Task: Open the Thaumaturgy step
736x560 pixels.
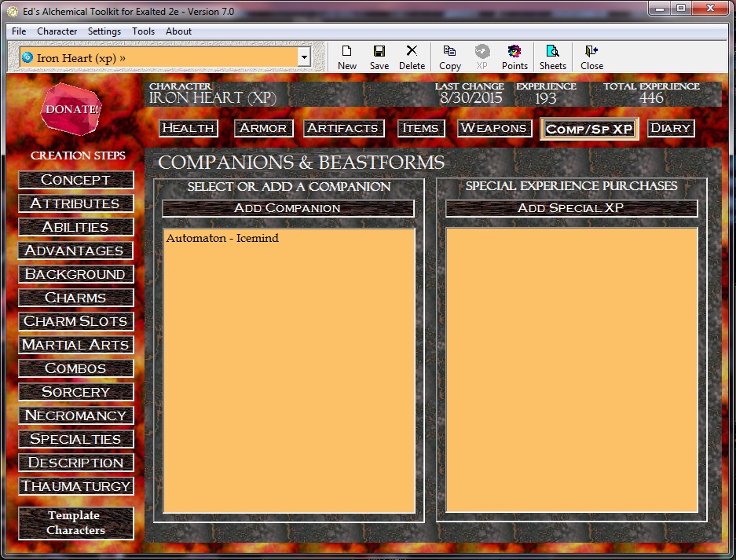Action: (x=75, y=486)
